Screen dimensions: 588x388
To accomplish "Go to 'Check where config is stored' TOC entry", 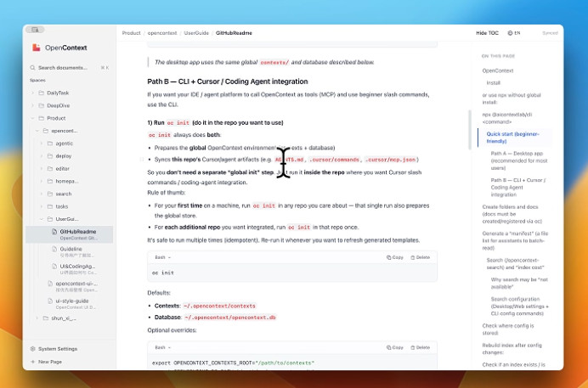I will coord(508,329).
